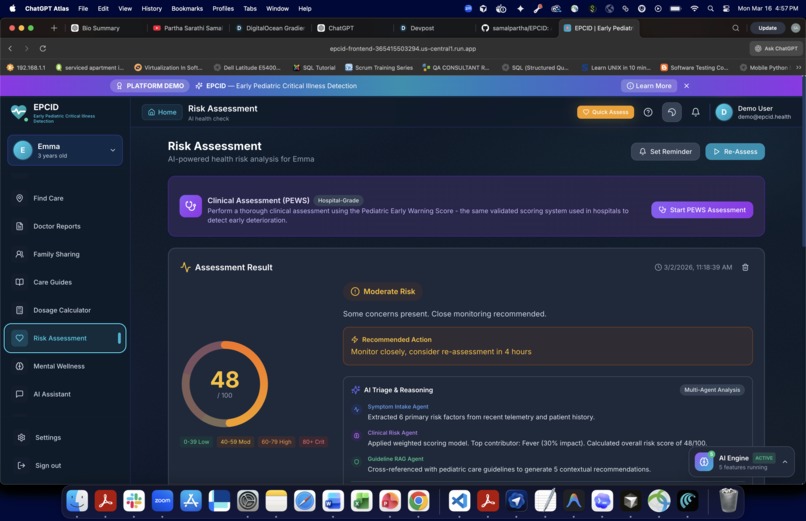Click the 40-59 Mod legend chip
The height and width of the screenshot is (521, 806).
(235, 442)
